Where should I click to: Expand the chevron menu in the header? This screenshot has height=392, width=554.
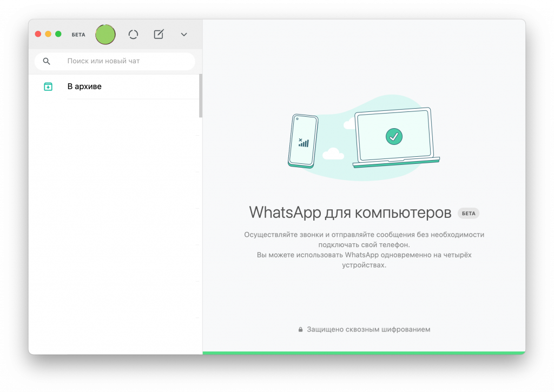coord(184,34)
